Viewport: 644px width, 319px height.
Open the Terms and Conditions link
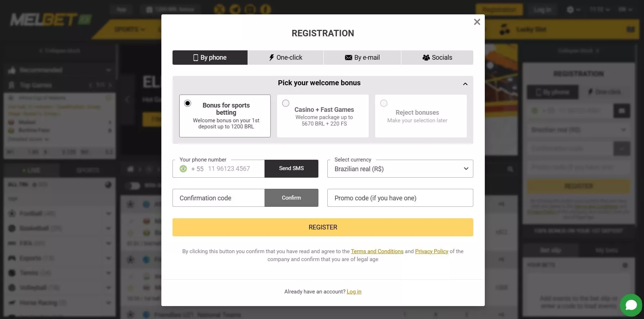point(377,251)
